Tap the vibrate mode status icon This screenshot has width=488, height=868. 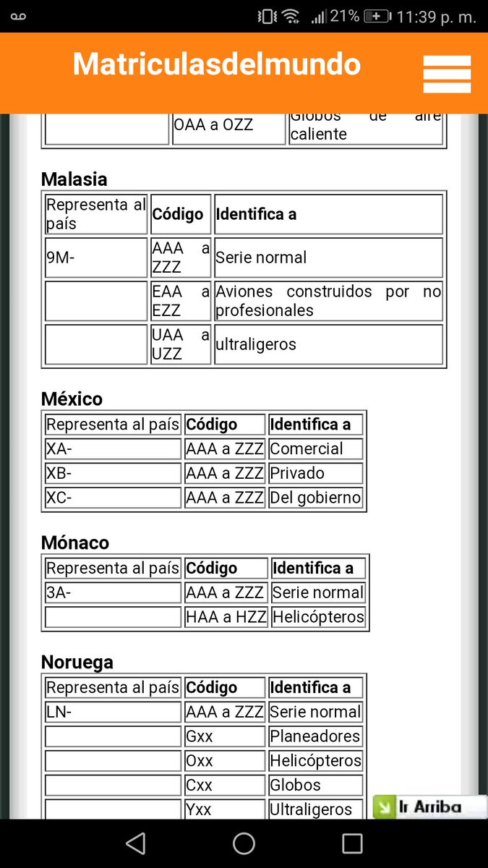(x=265, y=16)
